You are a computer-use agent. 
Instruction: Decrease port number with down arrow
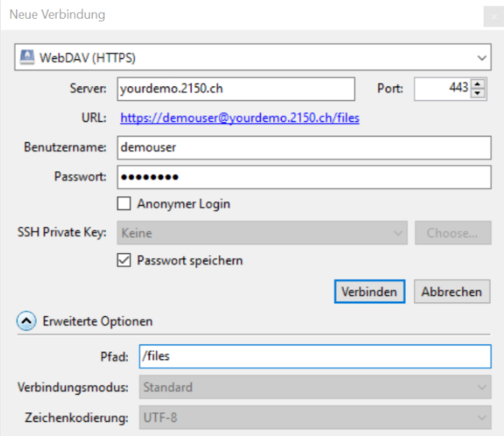[478, 93]
